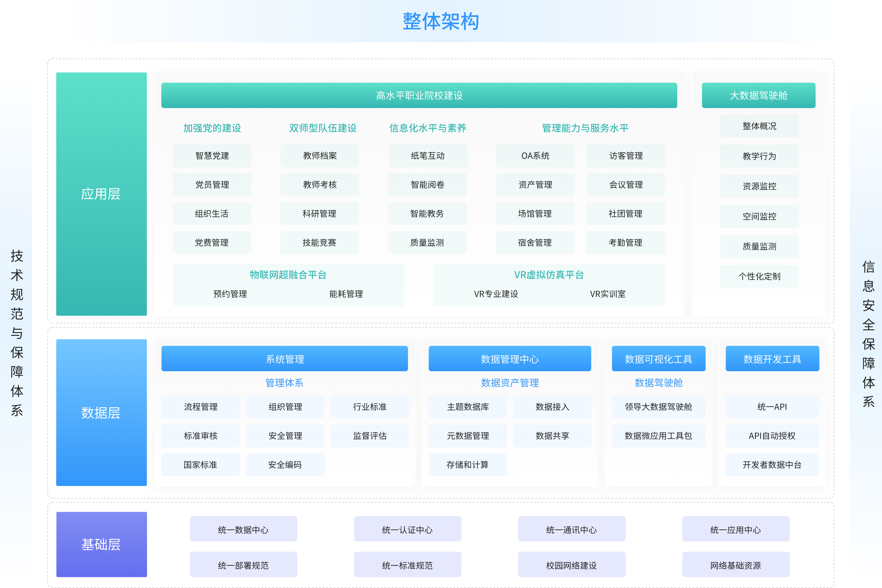Viewport: 882px width, 588px height.
Task: Select the OA系统 module
Action: [x=535, y=156]
